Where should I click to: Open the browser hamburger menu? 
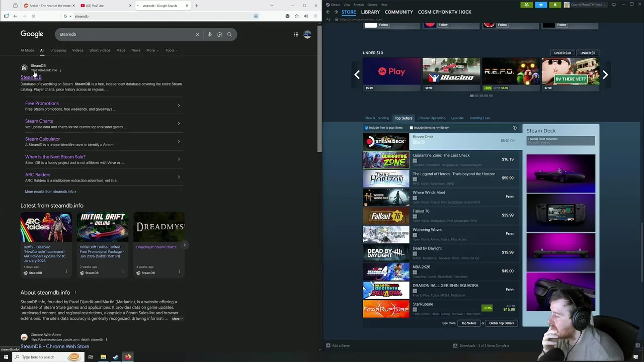point(315,16)
